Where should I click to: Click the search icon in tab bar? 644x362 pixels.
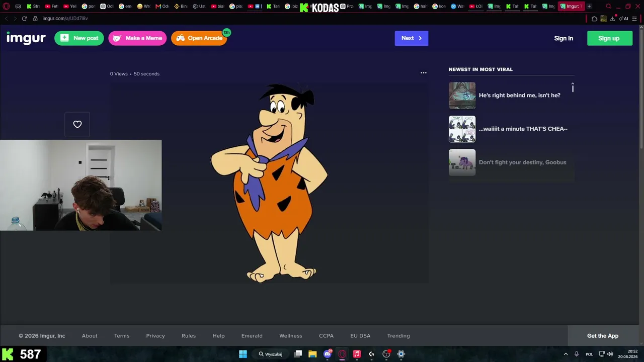[608, 7]
